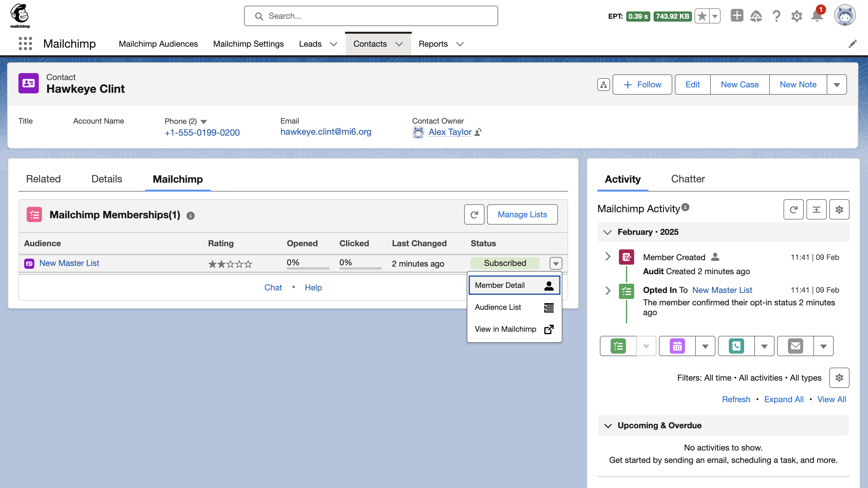Click the Expand All link

[783, 399]
